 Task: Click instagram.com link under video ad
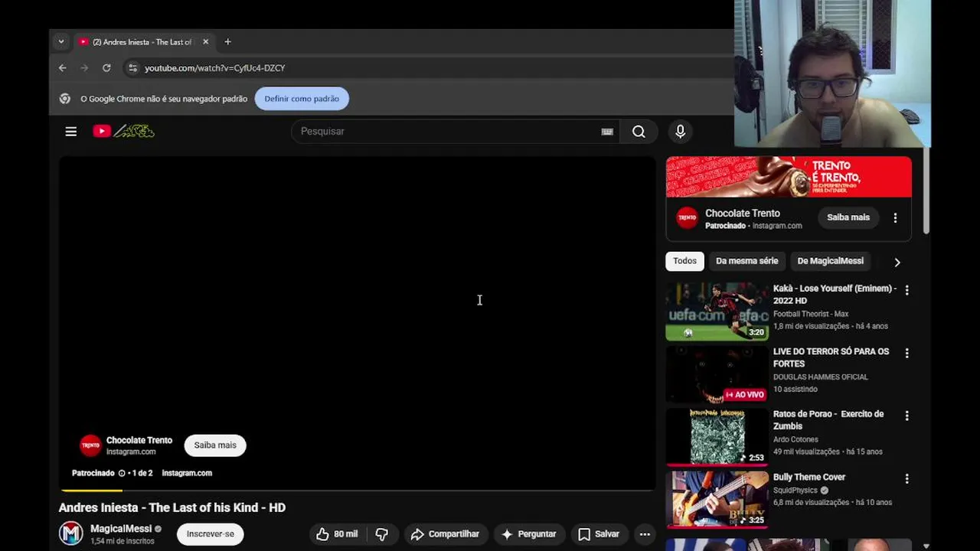click(x=187, y=473)
